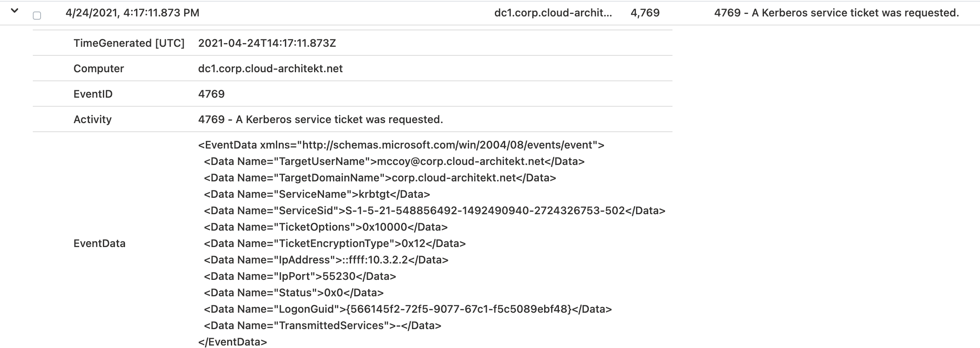This screenshot has width=980, height=348.
Task: Click the truncated dc1.corp.cloud-archit... computer cell
Action: coord(553,13)
